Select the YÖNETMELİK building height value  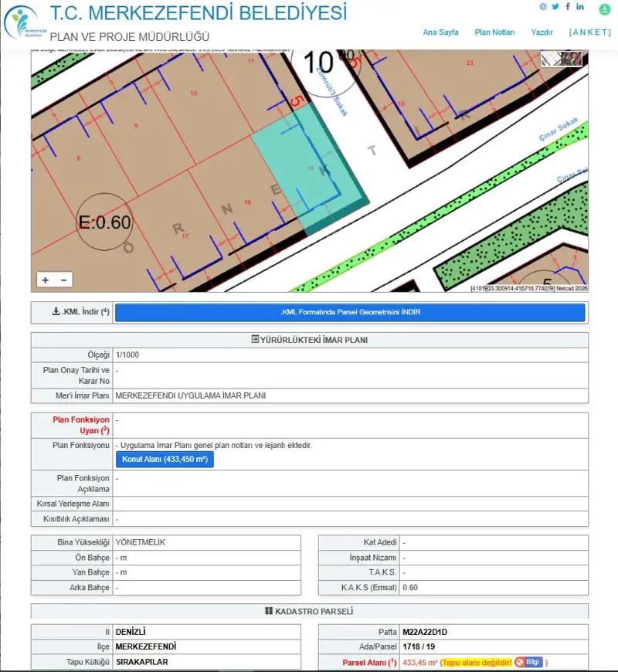tap(140, 542)
